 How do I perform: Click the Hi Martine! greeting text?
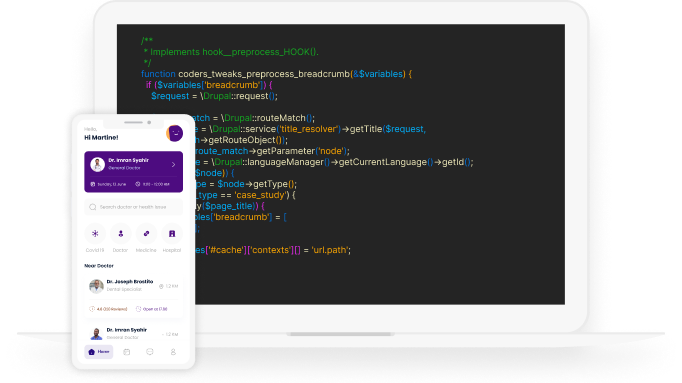coord(101,137)
